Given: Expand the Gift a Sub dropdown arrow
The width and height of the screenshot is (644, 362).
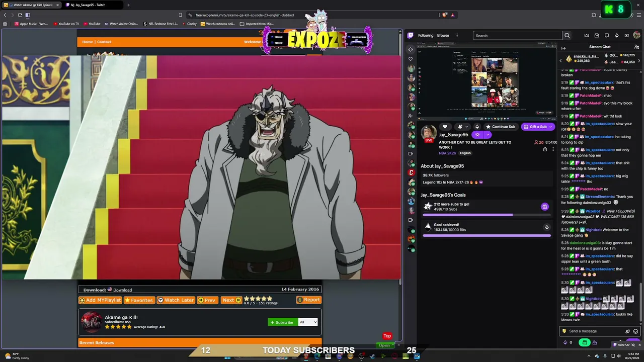Looking at the screenshot, I should [551, 127].
